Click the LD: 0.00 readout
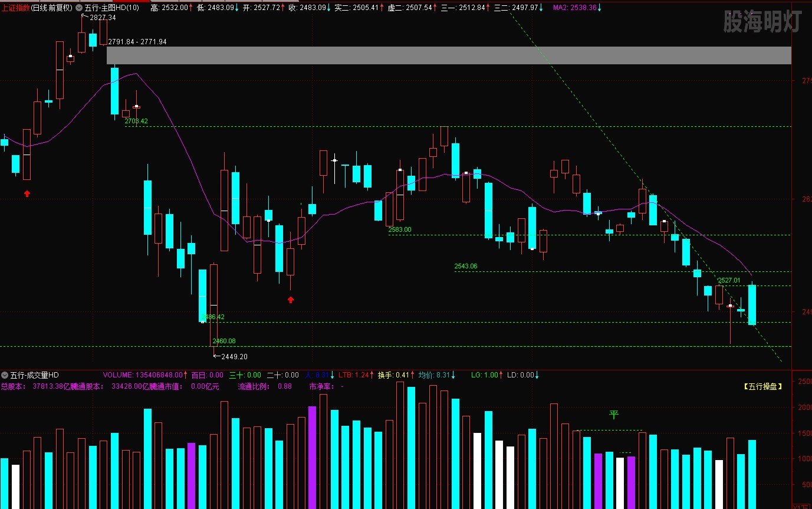Image resolution: width=812 pixels, height=509 pixels. point(523,375)
